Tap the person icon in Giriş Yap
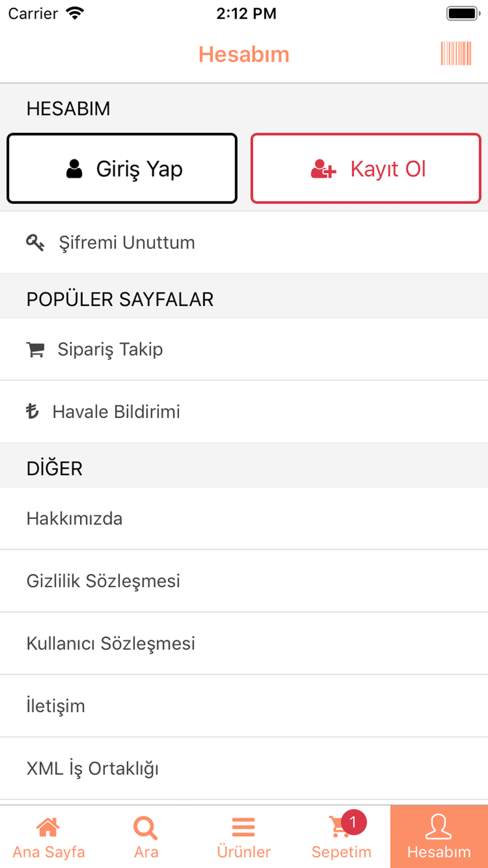This screenshot has width=488, height=868. [x=74, y=169]
